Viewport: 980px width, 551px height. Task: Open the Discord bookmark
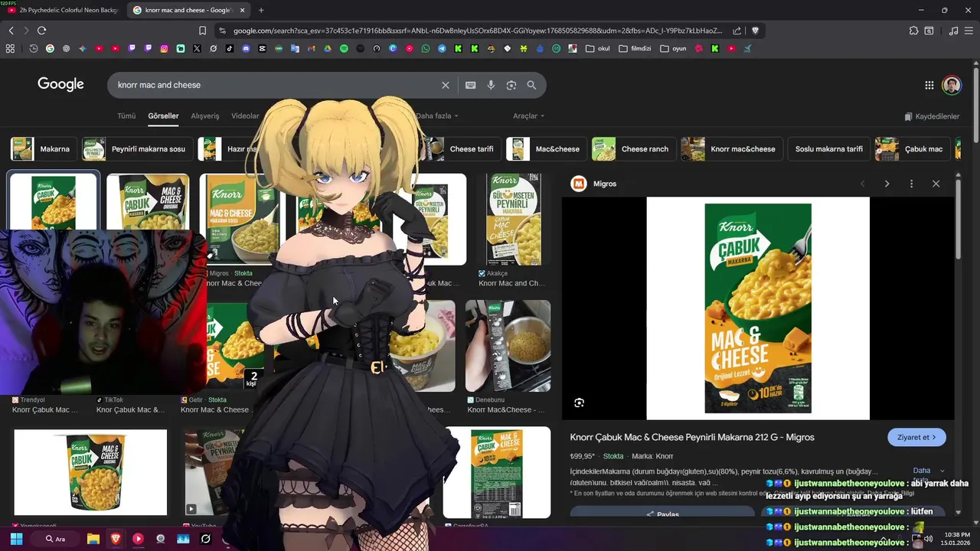(246, 48)
